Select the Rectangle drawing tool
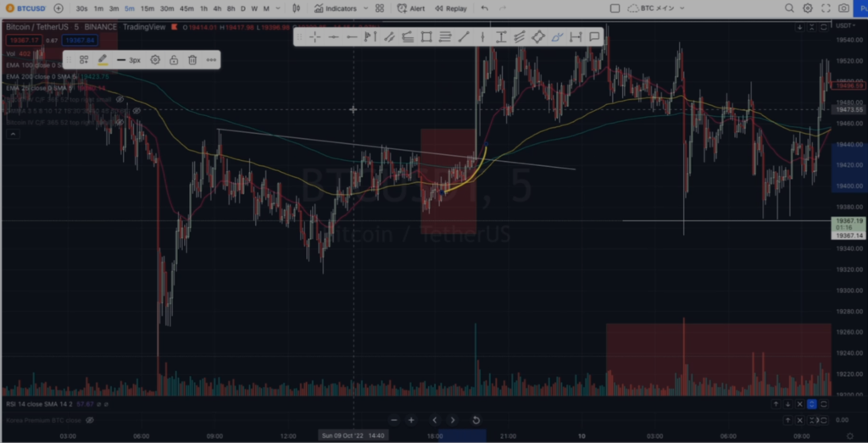The height and width of the screenshot is (443, 868). (426, 37)
